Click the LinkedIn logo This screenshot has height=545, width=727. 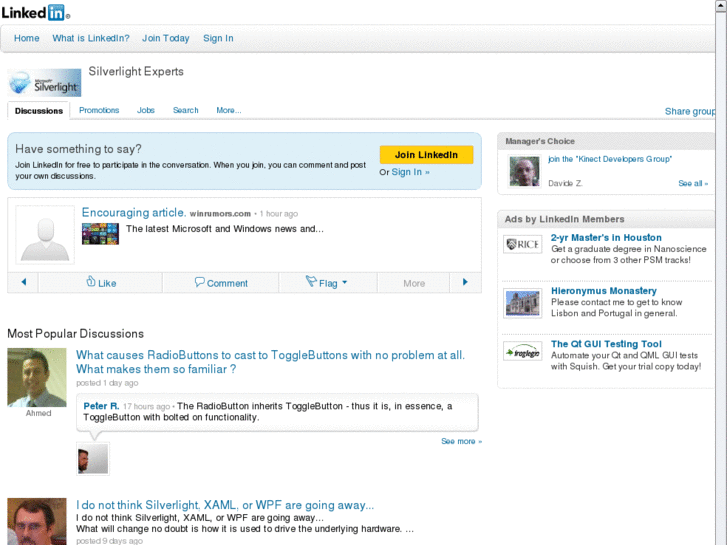pyautogui.click(x=36, y=13)
